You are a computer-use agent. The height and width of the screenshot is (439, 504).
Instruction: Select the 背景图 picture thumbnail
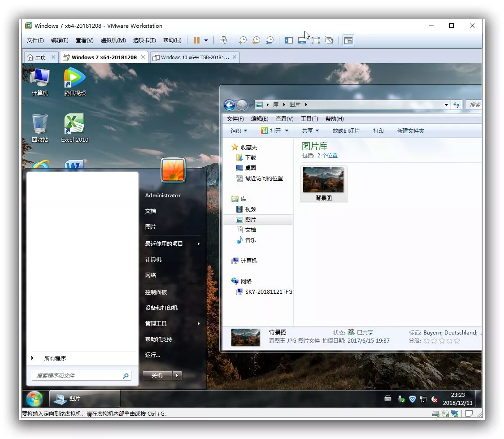click(x=324, y=184)
